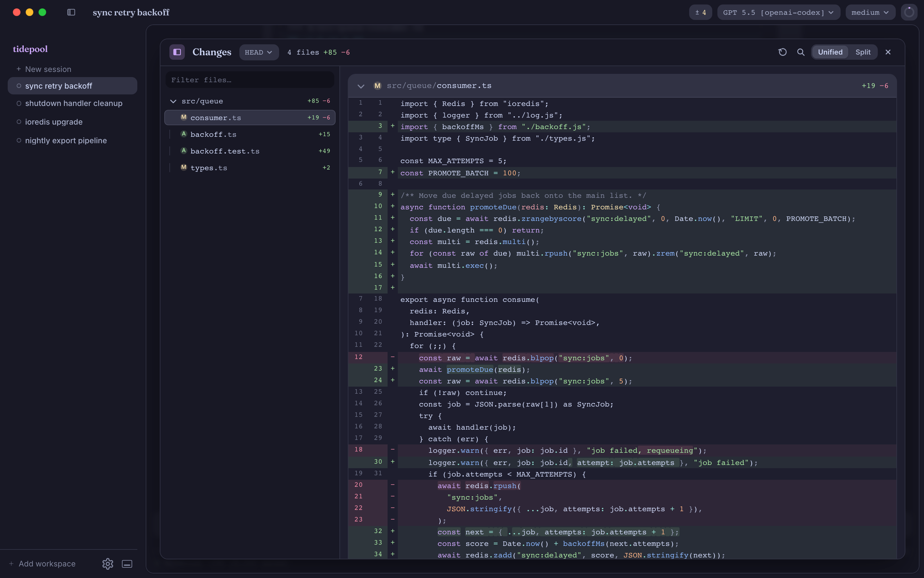
Task: Click the 'sync retry backoff' window title
Action: [x=131, y=12]
